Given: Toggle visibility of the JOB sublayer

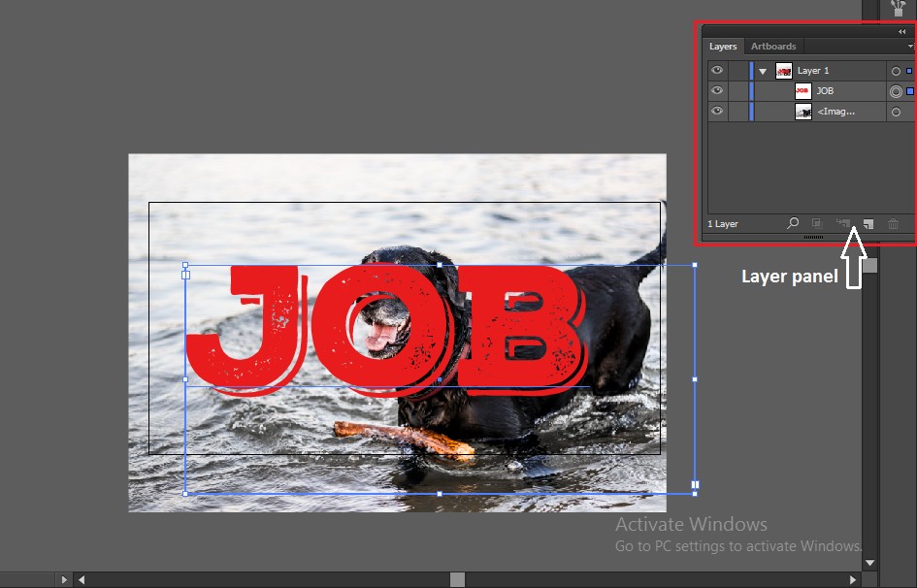Looking at the screenshot, I should [x=716, y=90].
